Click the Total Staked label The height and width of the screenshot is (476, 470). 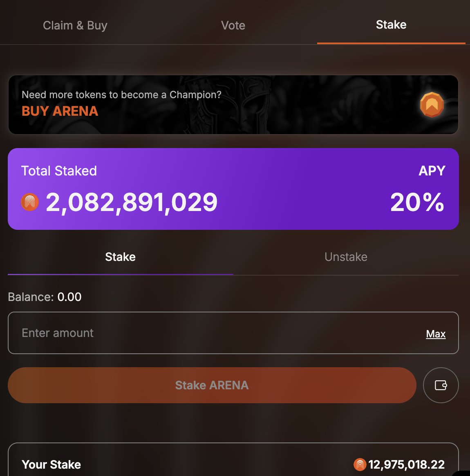pos(59,171)
